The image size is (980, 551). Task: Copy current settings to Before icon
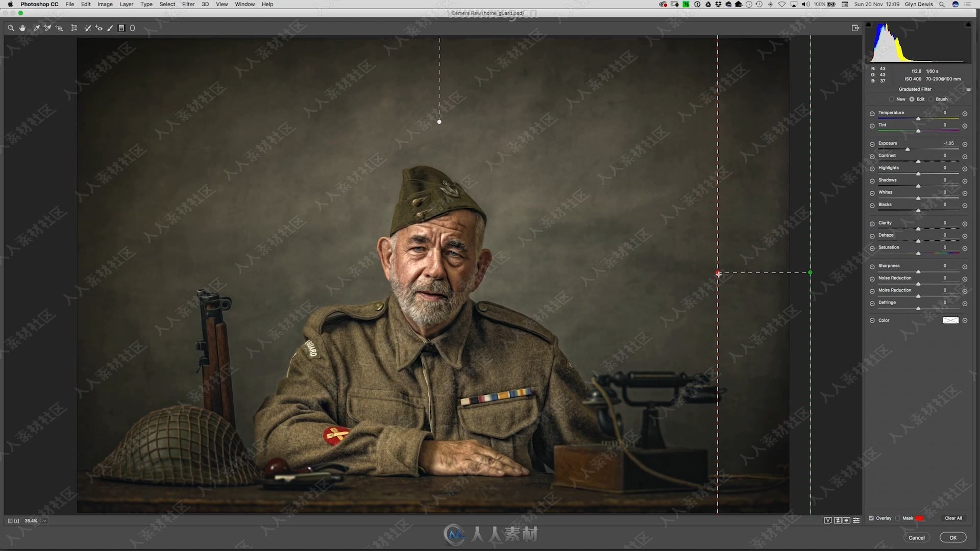(847, 520)
